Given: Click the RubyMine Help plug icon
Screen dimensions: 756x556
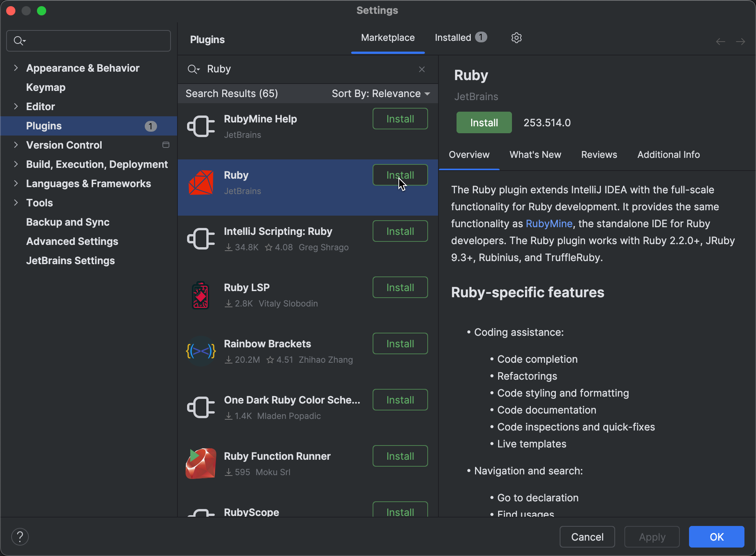Looking at the screenshot, I should 201,126.
